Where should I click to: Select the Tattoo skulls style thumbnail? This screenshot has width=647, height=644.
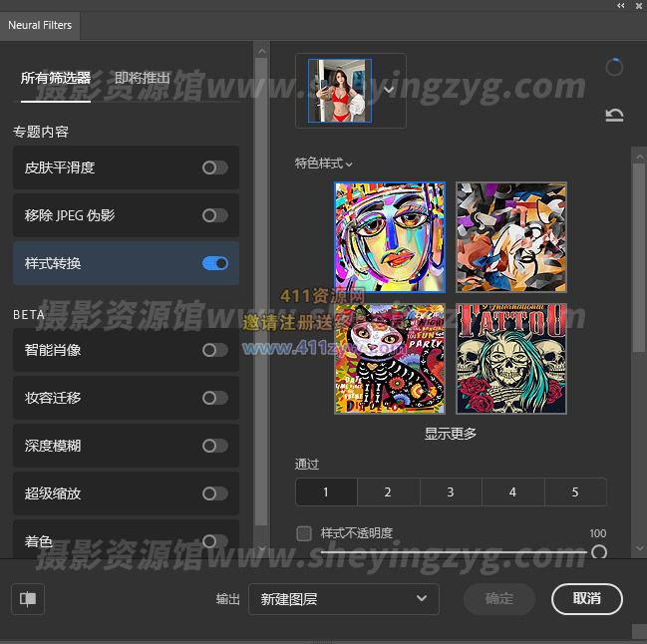tap(511, 359)
